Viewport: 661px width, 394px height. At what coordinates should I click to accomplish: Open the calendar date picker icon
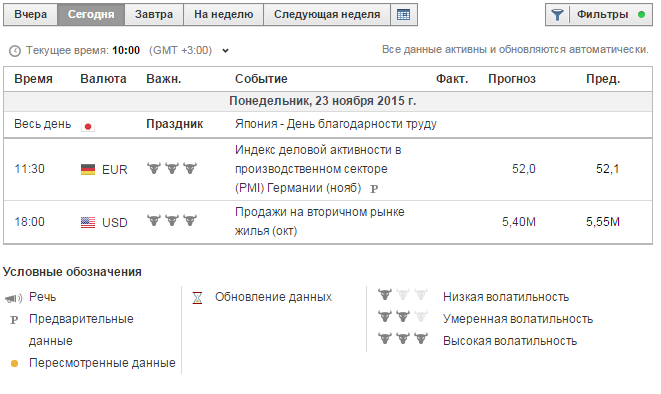tap(403, 15)
